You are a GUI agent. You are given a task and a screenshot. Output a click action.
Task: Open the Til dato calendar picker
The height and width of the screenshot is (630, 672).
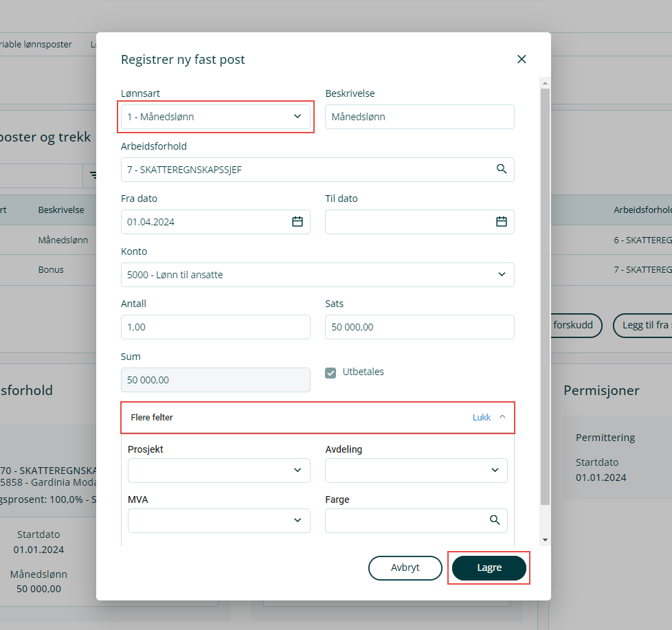point(502,221)
